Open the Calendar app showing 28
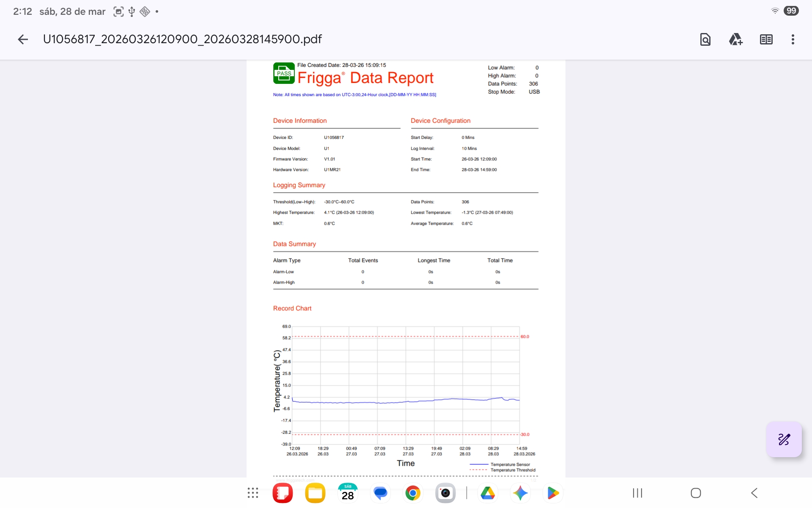 348,493
